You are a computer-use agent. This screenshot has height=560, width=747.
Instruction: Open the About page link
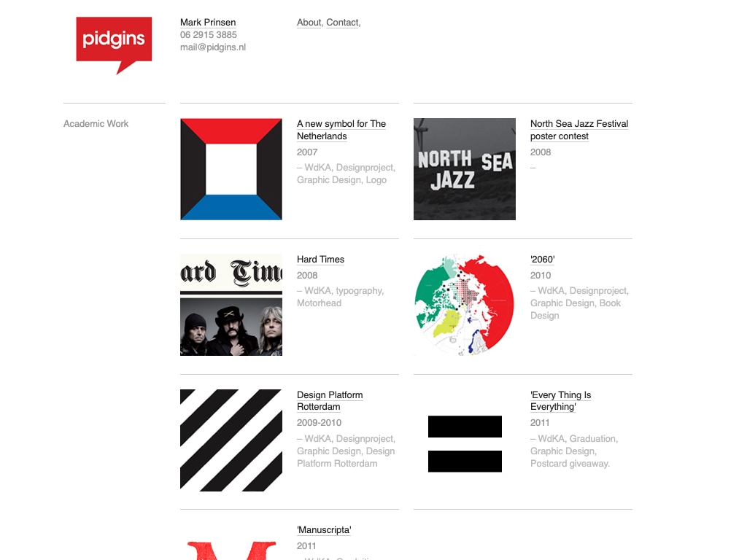coord(309,23)
